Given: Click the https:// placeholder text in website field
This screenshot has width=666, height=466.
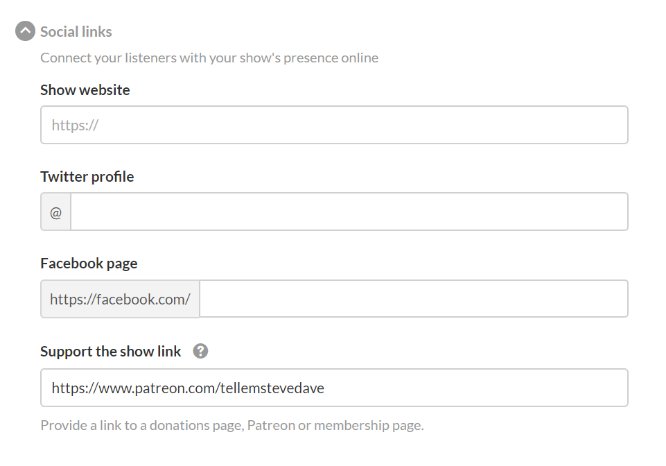Looking at the screenshot, I should tap(75, 125).
